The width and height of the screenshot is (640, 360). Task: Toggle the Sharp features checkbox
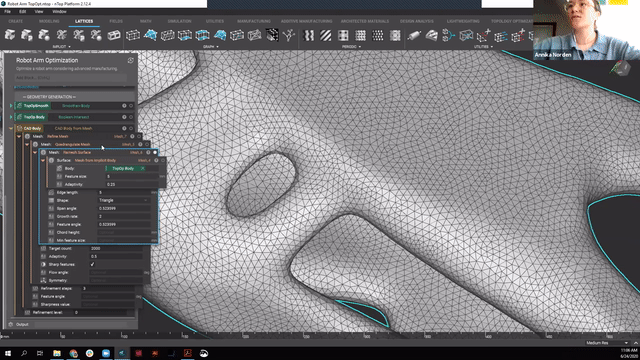tap(92, 264)
